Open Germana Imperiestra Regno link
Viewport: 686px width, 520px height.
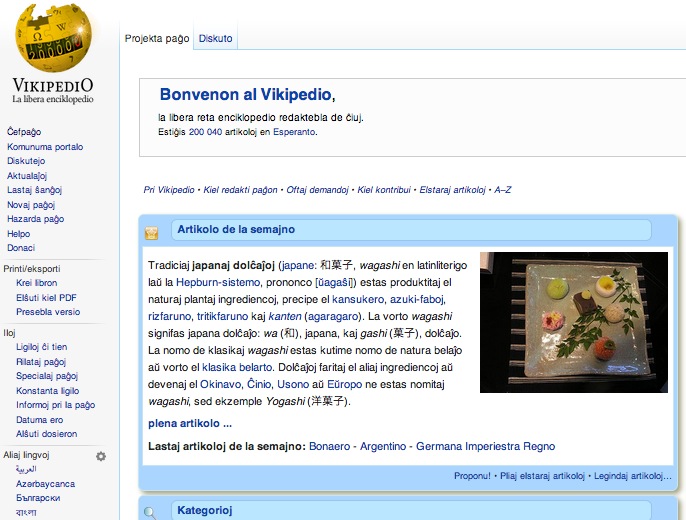485,446
